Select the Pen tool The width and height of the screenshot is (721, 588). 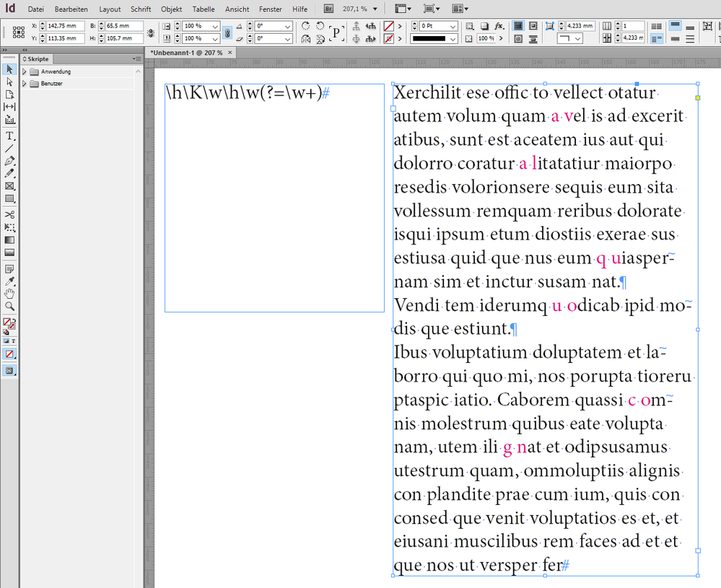pos(9,160)
